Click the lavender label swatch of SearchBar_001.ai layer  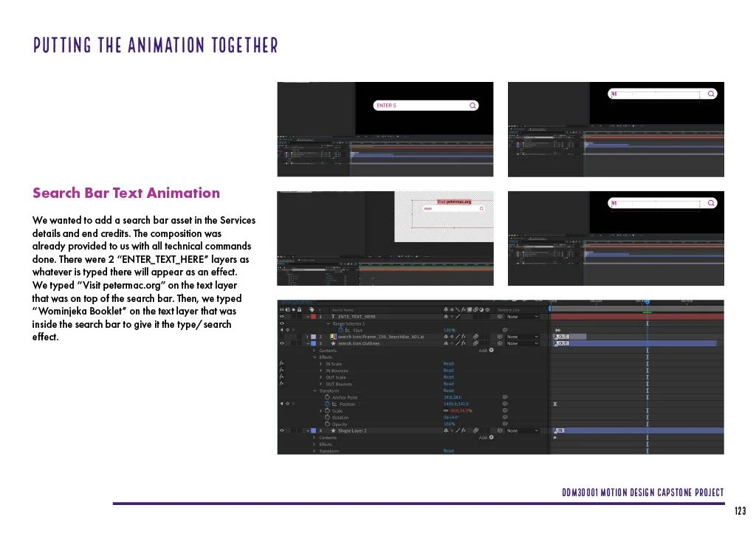[313, 337]
